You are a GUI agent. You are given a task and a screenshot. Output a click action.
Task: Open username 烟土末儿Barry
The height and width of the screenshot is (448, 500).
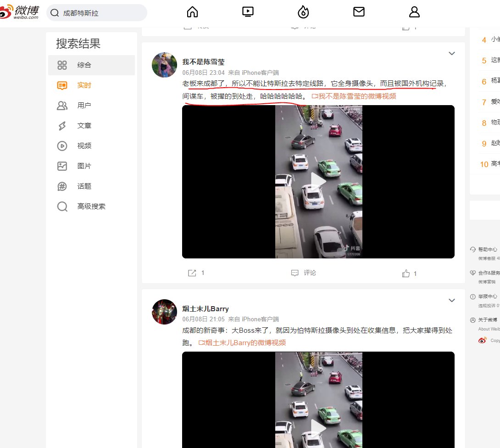(206, 308)
